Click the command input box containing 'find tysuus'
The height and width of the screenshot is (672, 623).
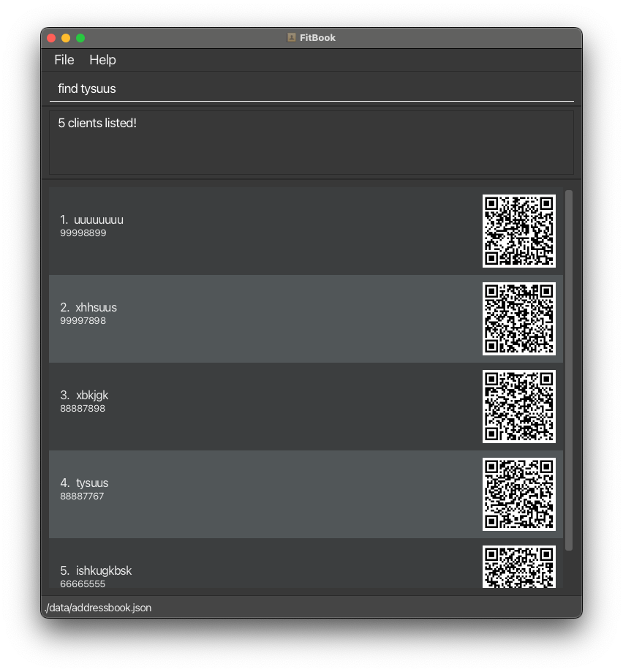click(311, 88)
